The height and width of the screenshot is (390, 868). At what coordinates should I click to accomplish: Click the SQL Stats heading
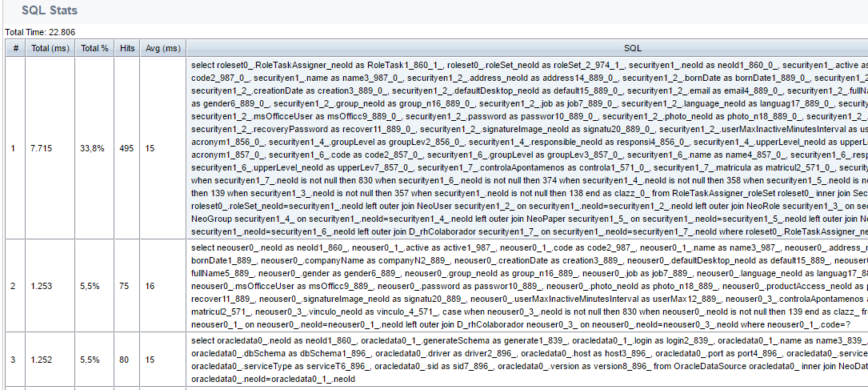tap(50, 10)
